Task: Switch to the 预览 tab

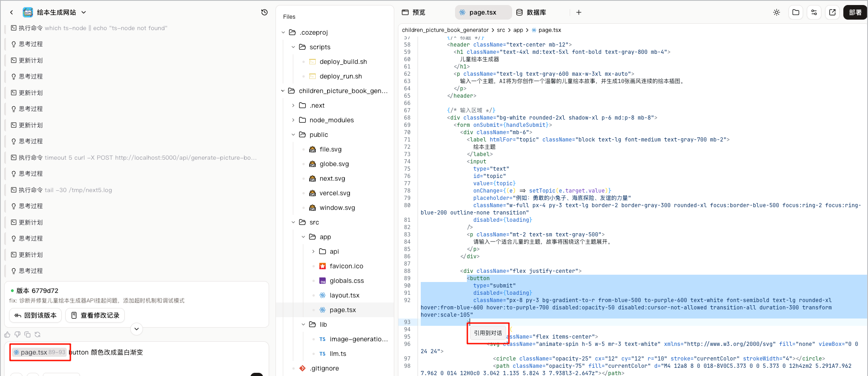Action: point(414,12)
